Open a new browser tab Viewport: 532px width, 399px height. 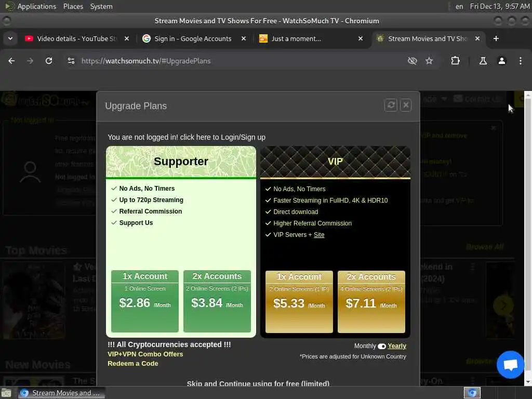pyautogui.click(x=496, y=38)
